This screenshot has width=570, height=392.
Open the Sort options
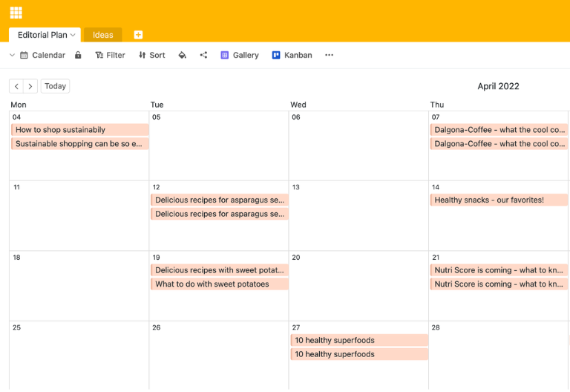point(152,55)
